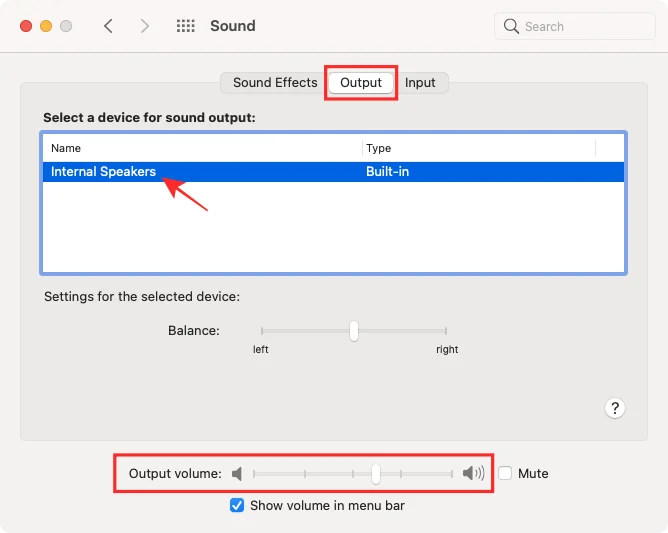
Task: Select Internal Speakers output device
Action: click(x=104, y=172)
